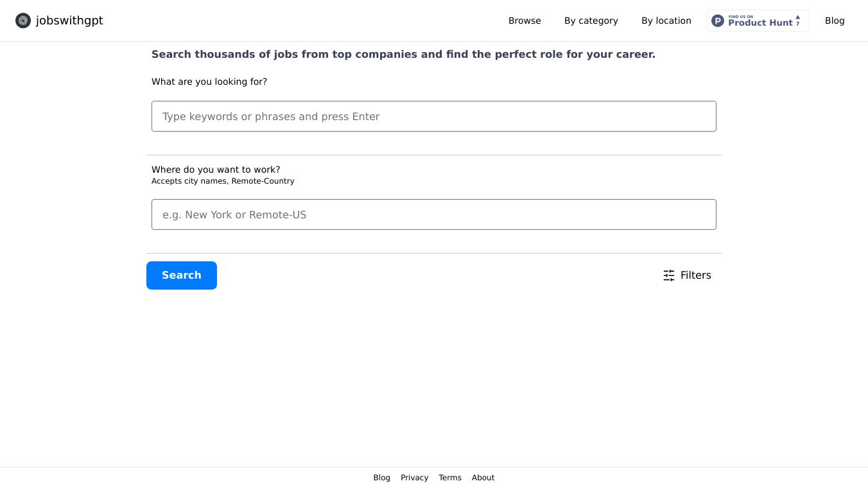The height and width of the screenshot is (488, 868).
Task: Open the Blog link in top header
Action: coord(835,21)
